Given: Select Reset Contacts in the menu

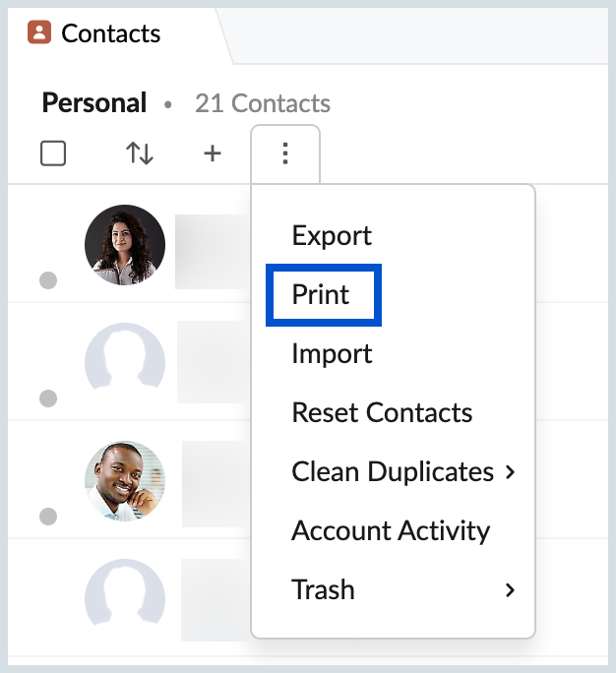Looking at the screenshot, I should (x=382, y=413).
